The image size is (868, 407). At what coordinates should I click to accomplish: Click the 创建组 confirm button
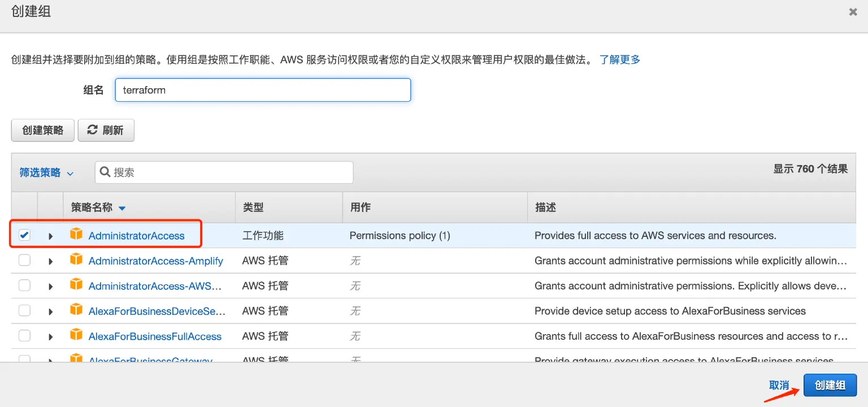click(x=829, y=385)
